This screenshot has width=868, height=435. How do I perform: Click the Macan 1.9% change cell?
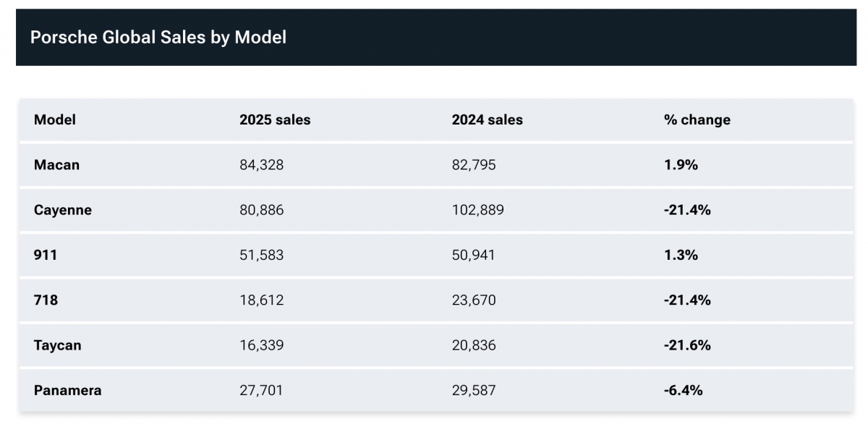(x=680, y=165)
